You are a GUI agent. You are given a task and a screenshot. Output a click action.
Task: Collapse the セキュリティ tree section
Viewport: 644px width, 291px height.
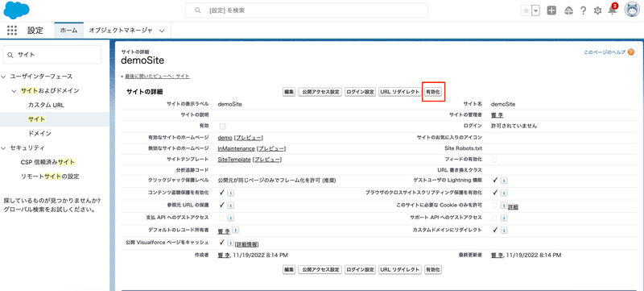pos(4,148)
